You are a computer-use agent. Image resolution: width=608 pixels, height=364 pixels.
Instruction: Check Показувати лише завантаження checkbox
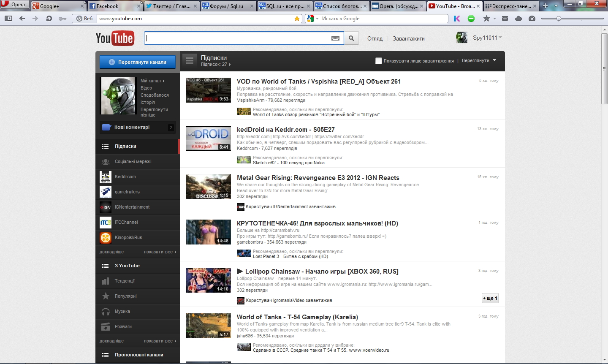pos(379,61)
